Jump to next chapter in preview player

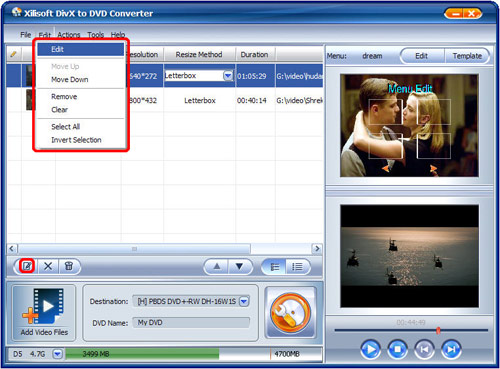coord(451,349)
